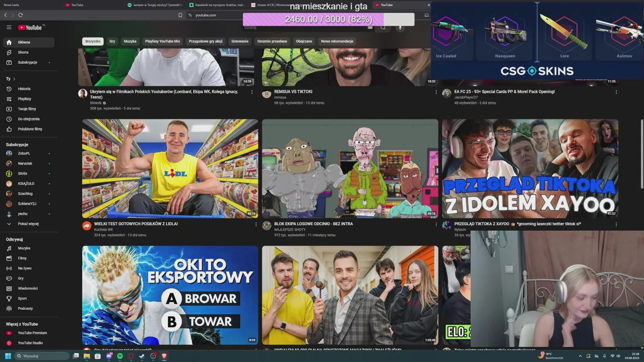Open Historia in the sidebar
Image resolution: width=644 pixels, height=362 pixels.
pyautogui.click(x=29, y=88)
